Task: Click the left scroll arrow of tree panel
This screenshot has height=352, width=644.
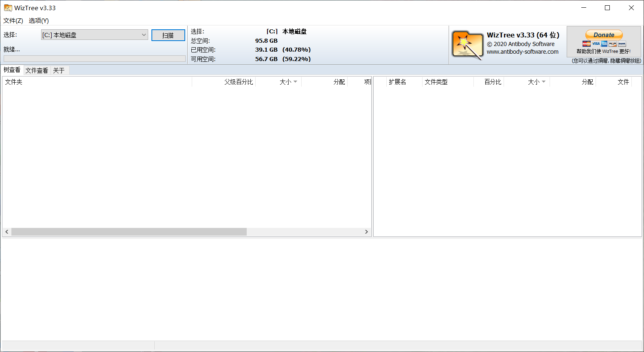Action: [7, 232]
